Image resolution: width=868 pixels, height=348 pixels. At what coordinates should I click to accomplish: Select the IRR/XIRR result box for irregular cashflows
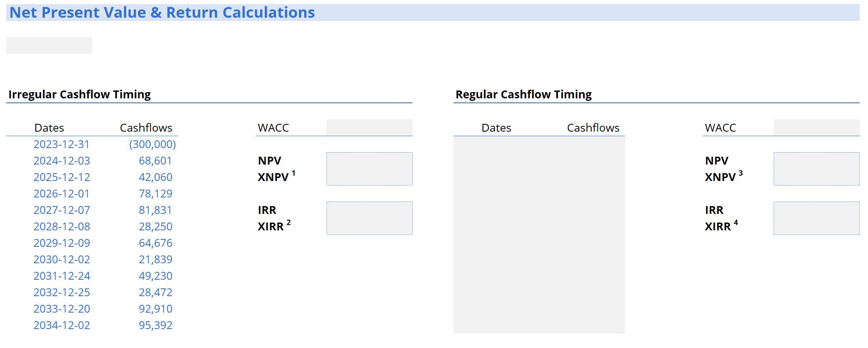click(x=369, y=218)
